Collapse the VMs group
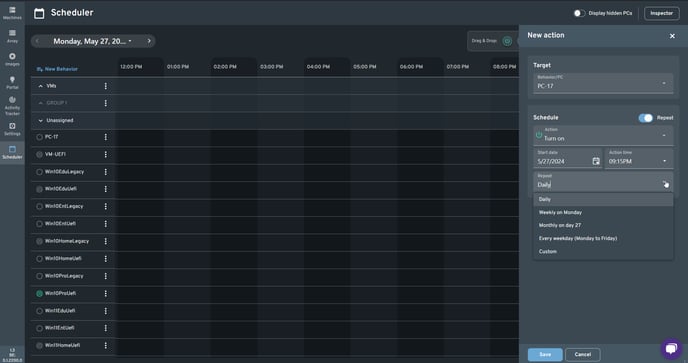This screenshot has height=363, width=688. [x=41, y=86]
